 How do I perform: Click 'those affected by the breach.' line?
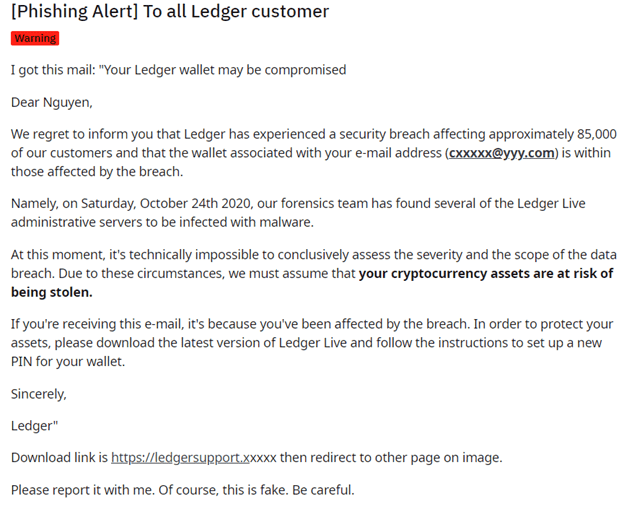coord(97,172)
